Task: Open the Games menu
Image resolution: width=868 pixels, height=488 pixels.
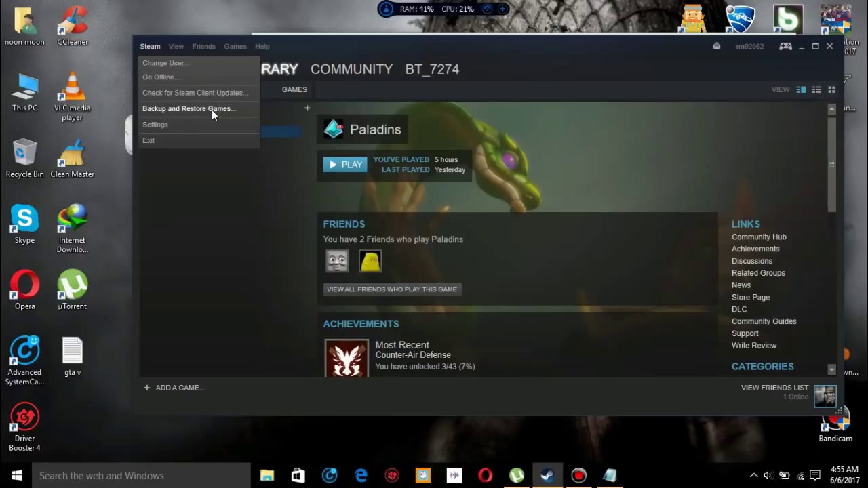Action: click(235, 46)
